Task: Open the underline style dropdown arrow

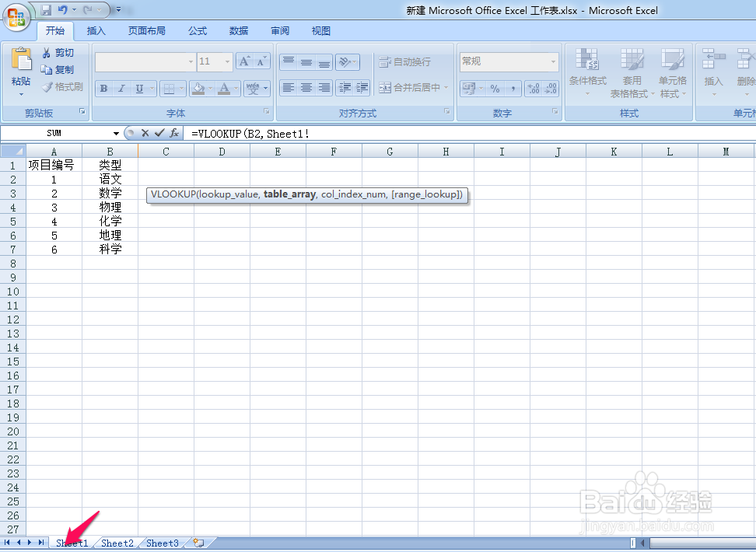Action: tap(152, 88)
